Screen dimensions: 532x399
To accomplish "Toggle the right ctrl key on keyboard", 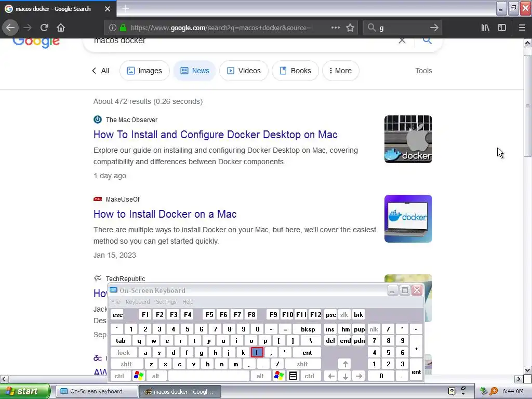I will click(310, 376).
